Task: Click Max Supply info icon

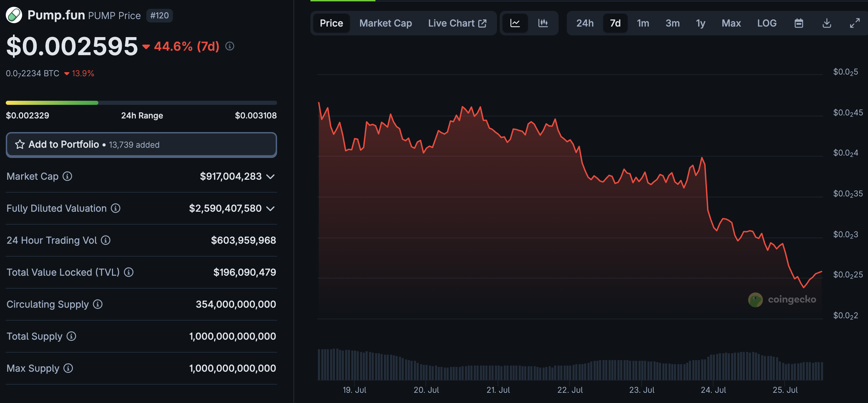Action: [68, 368]
